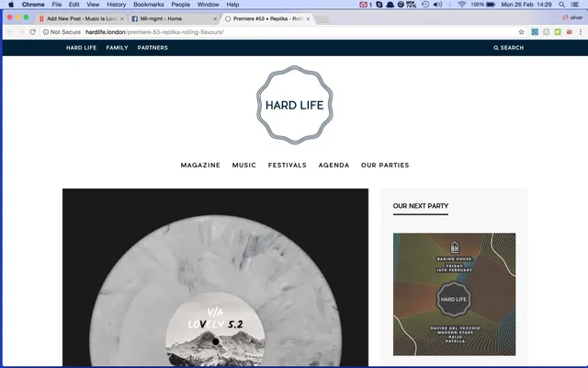
Task: Click the OUR NEXT PARTY heading
Action: [x=421, y=206]
